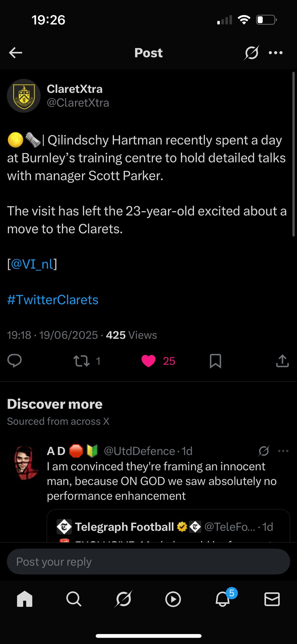Bookmark the ClaretXtra post
Viewport: 297px width, 644px height.
215,361
